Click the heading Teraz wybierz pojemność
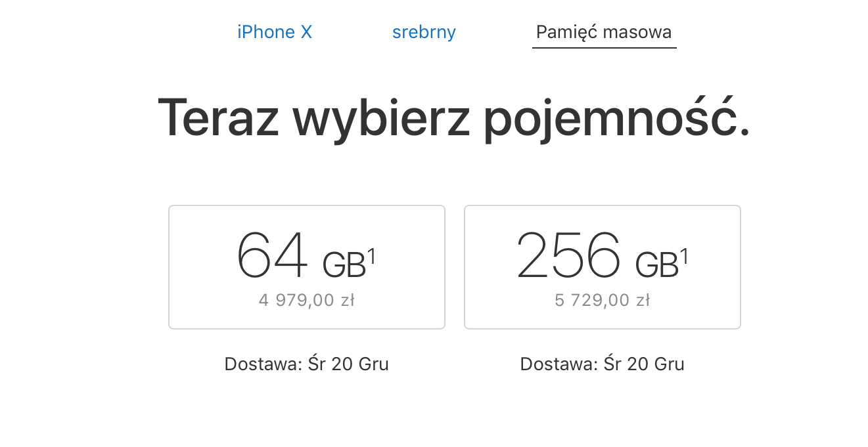This screenshot has height=447, width=868. click(453, 118)
